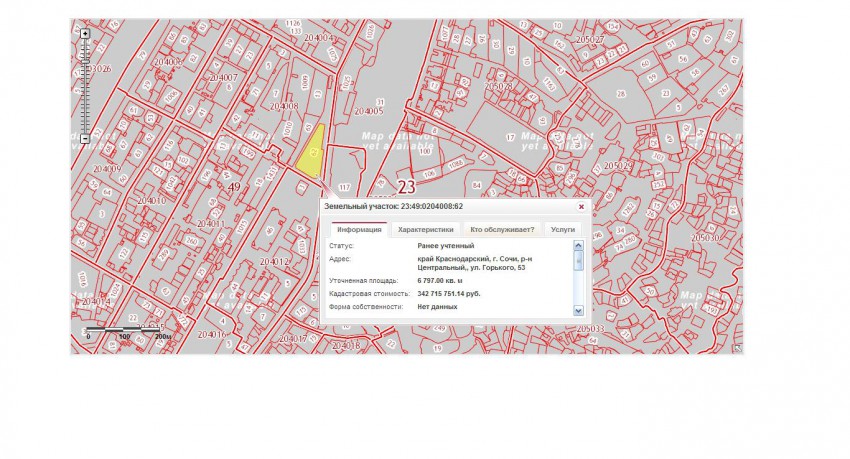
Task: Close the land parcel info popup
Action: (x=581, y=206)
